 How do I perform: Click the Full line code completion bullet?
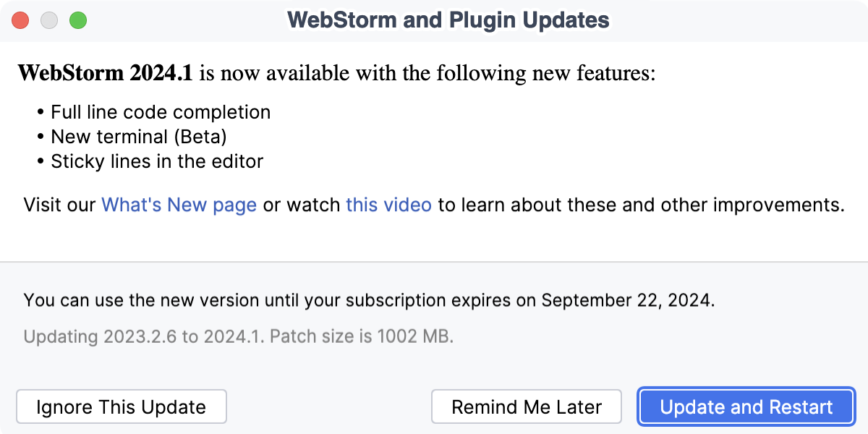pos(161,112)
